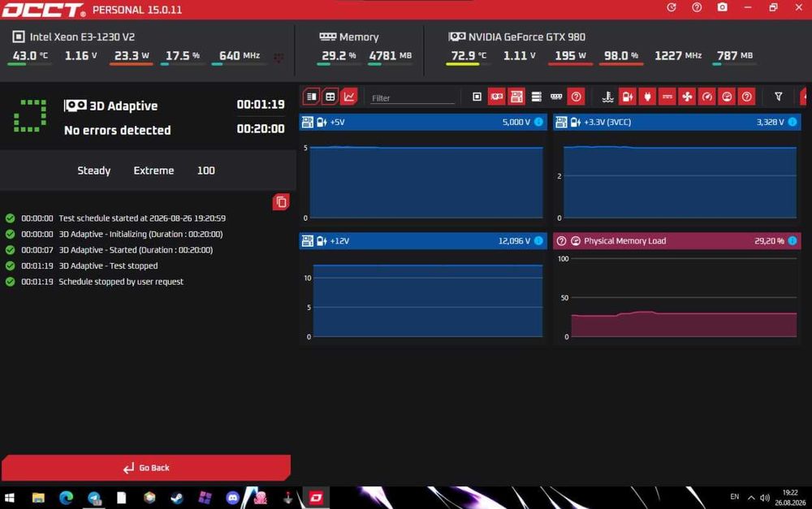Screen dimensions: 812x509
Task: Open the volume control in system tray
Action: click(765, 498)
